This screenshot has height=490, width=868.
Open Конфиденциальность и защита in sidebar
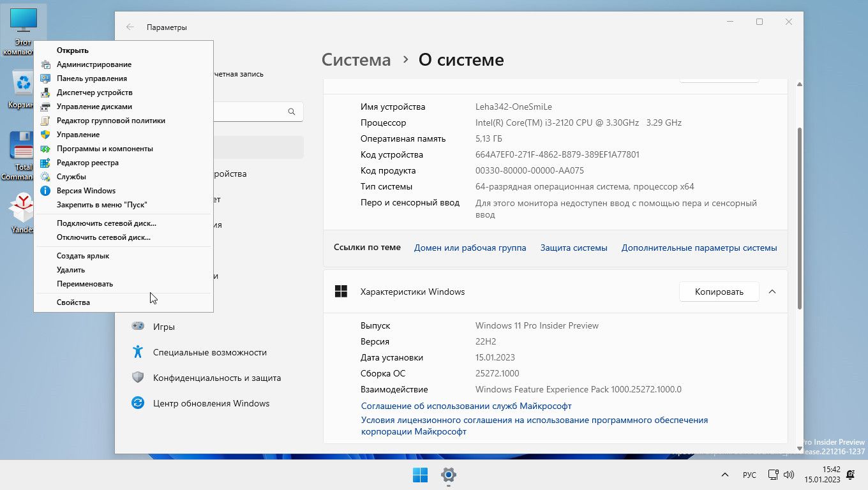pos(216,377)
